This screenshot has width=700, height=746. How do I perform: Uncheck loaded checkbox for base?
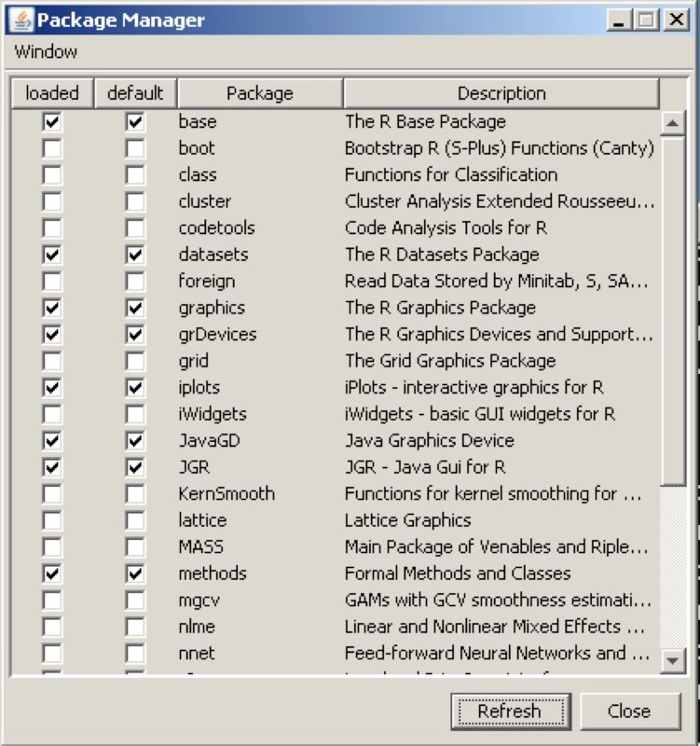tap(52, 122)
